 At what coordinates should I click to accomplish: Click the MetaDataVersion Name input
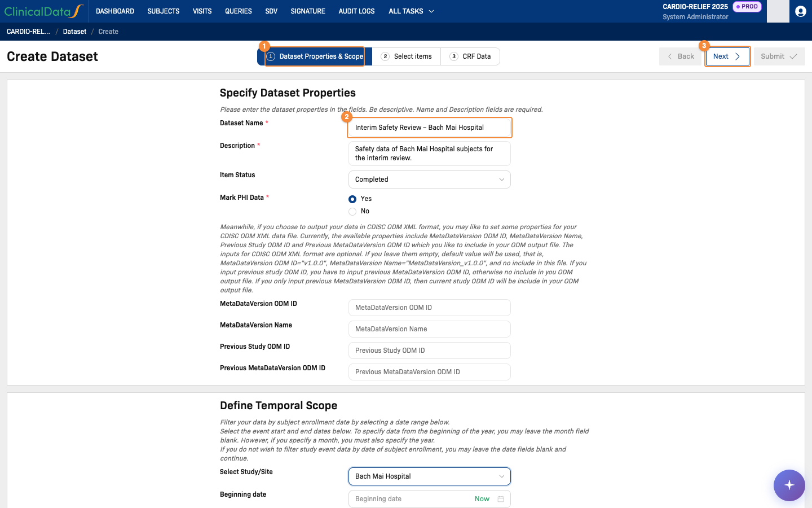(x=430, y=329)
